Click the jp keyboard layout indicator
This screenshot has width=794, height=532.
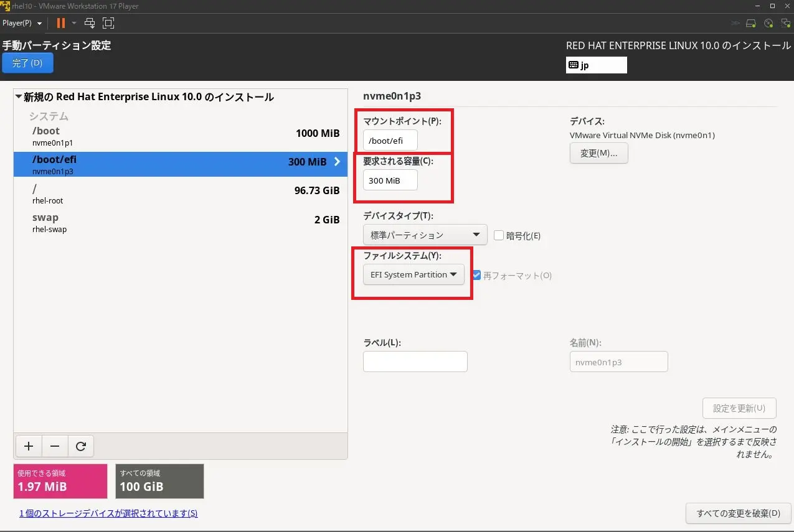click(596, 65)
